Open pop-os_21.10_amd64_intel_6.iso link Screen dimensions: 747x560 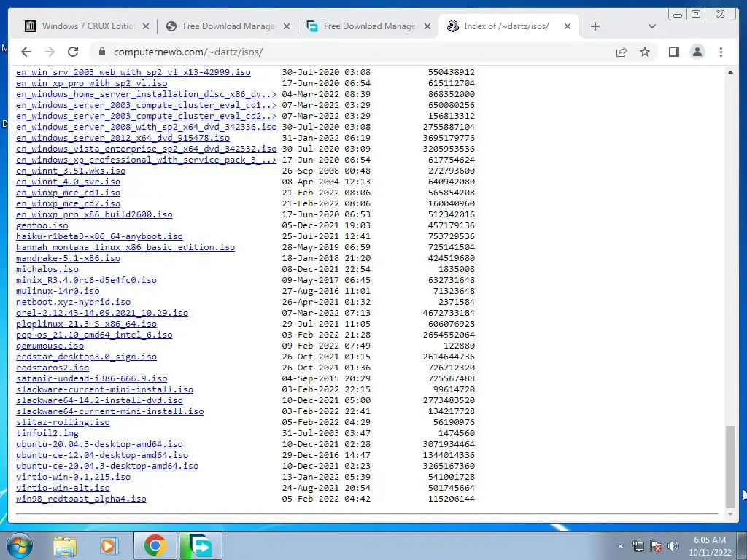pos(94,335)
